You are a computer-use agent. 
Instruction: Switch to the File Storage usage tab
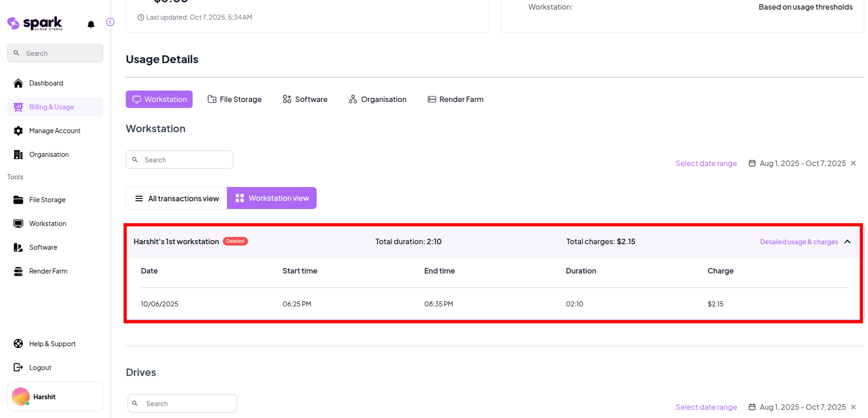click(x=235, y=99)
